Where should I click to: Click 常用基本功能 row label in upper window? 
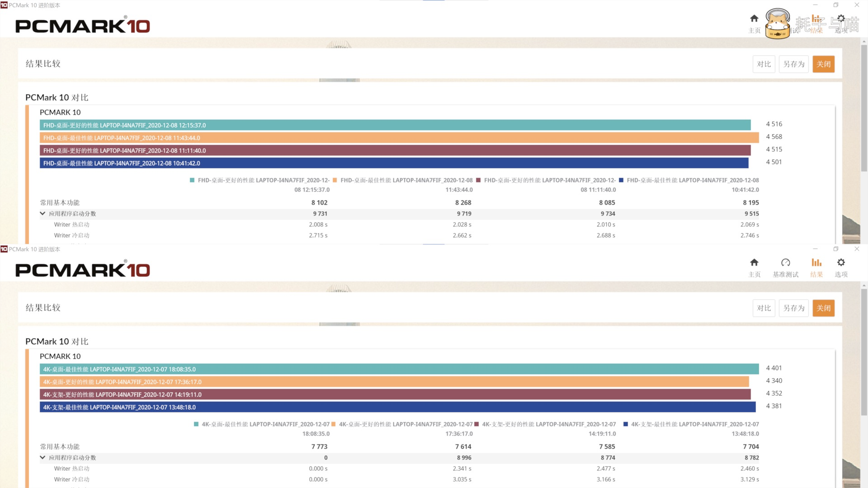(x=60, y=203)
